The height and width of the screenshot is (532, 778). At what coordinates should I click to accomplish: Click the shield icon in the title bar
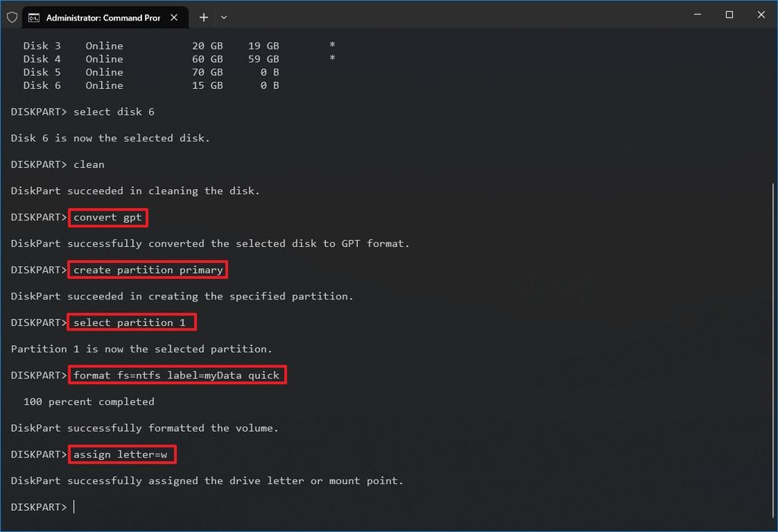[x=11, y=16]
